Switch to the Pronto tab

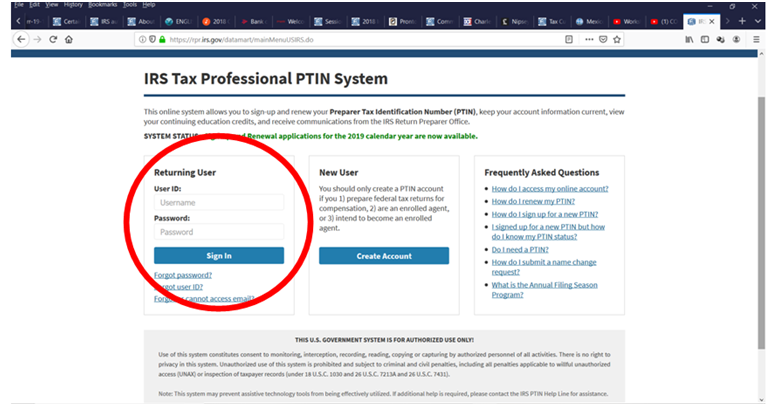click(x=403, y=22)
